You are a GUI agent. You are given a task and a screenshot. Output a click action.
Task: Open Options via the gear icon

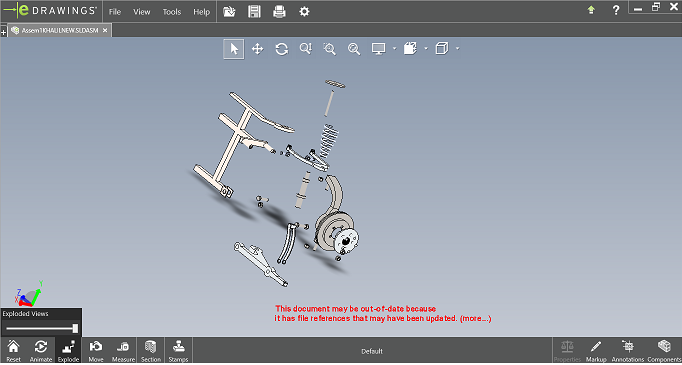click(304, 12)
